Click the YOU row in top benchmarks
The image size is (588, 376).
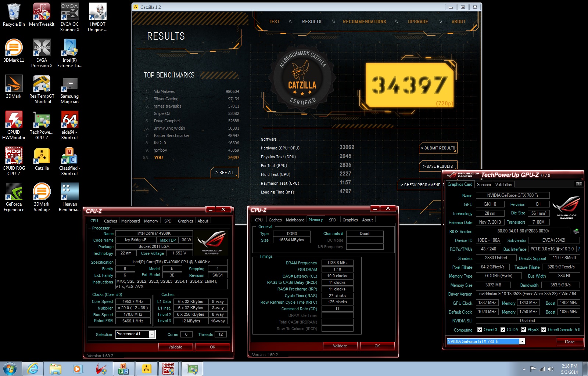pos(191,158)
